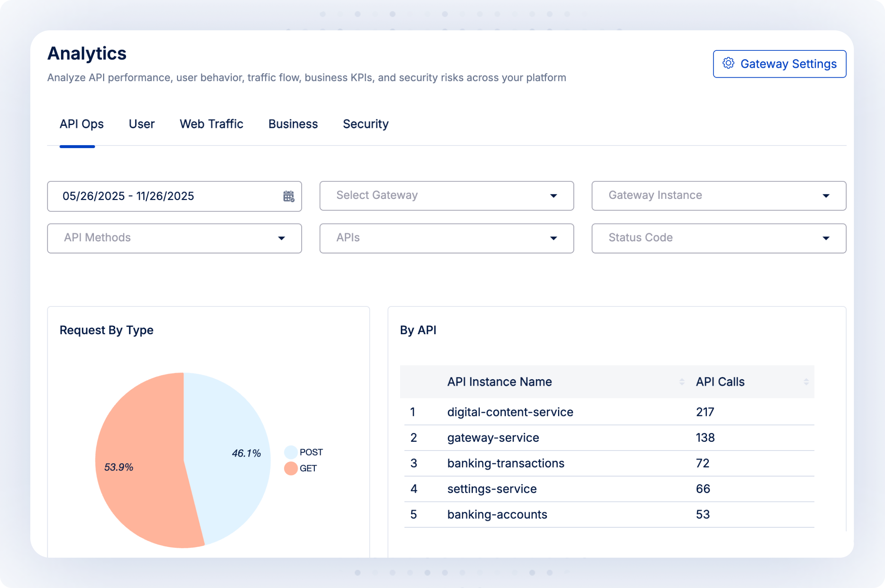Switch to the Web Traffic tab
Viewport: 885px width, 588px height.
211,124
